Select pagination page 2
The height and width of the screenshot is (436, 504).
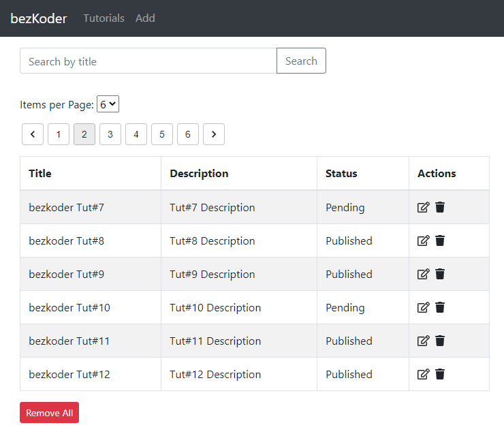[x=84, y=134]
